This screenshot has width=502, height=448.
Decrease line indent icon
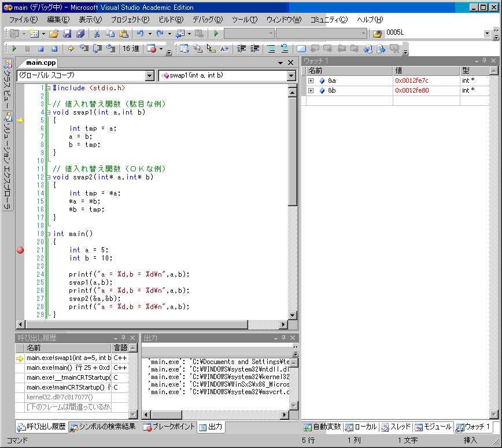point(241,49)
